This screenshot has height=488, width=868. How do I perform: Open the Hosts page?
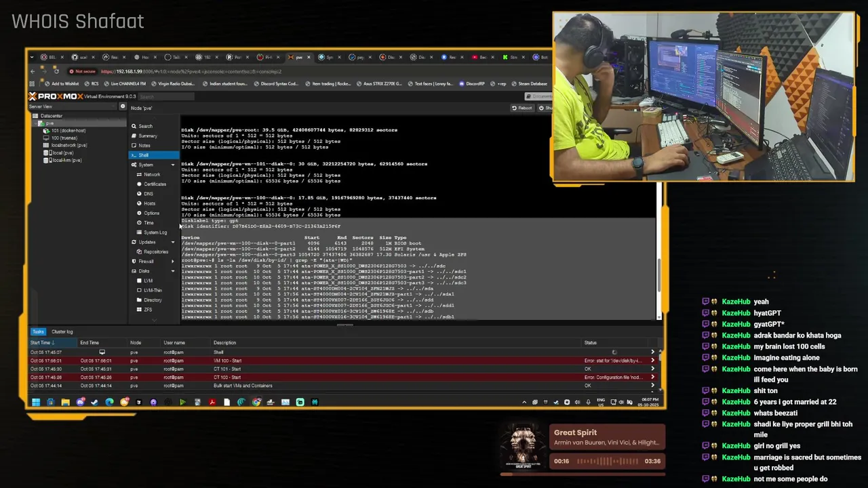click(x=149, y=203)
